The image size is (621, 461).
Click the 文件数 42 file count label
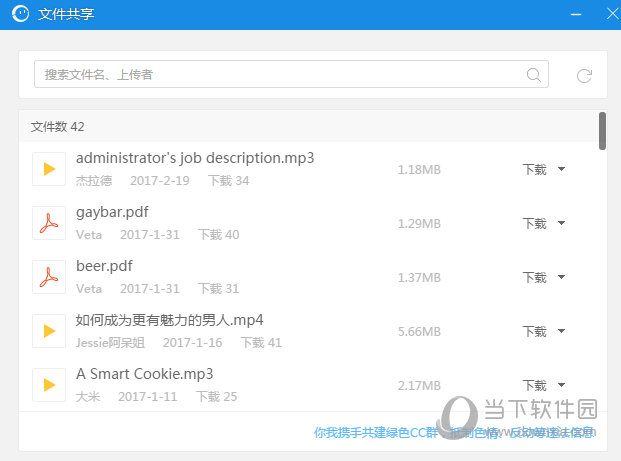point(57,127)
